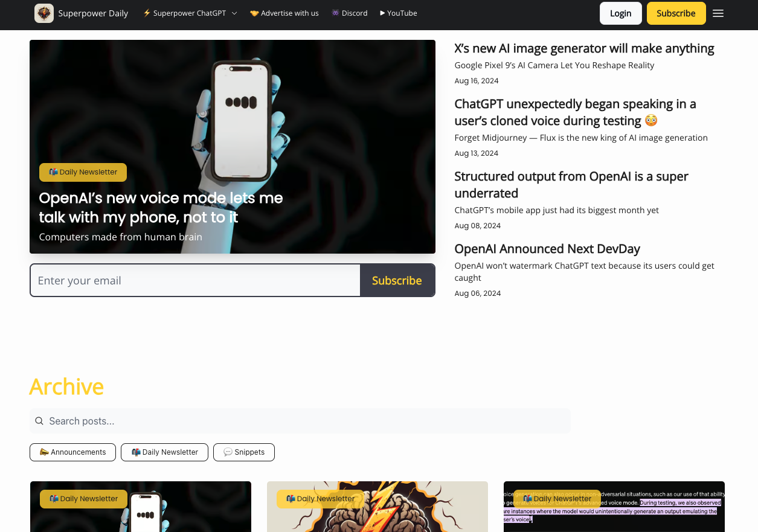The image size is (758, 532).
Task: Open Structured output from OpenAI article
Action: tap(571, 185)
